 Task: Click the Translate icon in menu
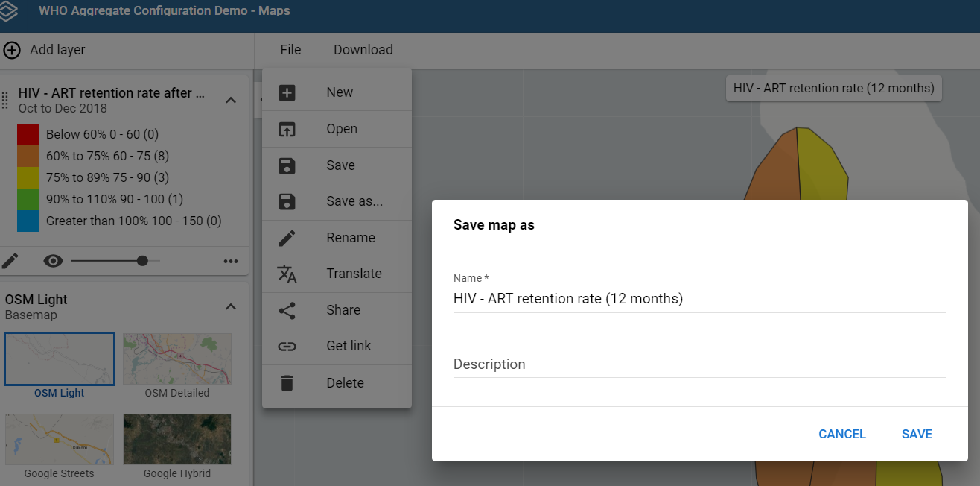tap(287, 274)
